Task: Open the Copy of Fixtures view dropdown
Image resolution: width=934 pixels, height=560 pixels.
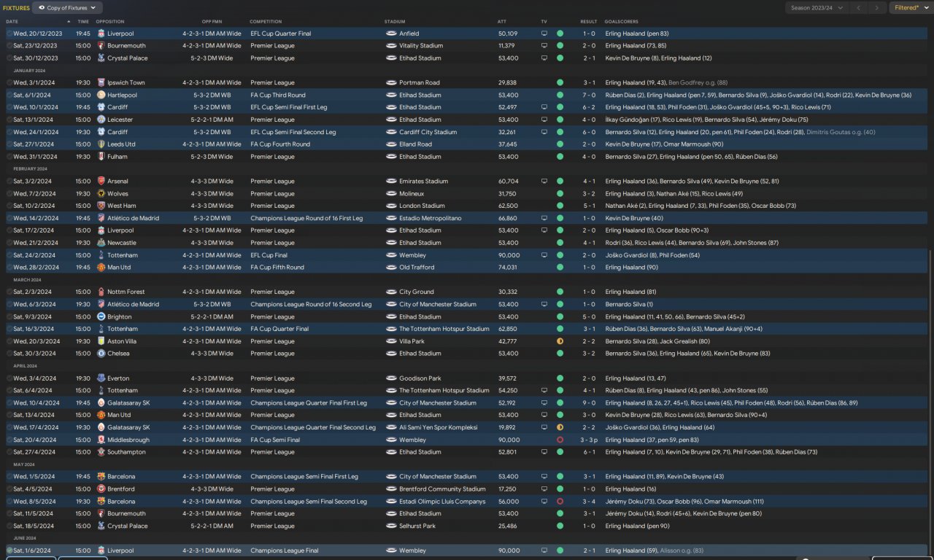Action: tap(67, 8)
